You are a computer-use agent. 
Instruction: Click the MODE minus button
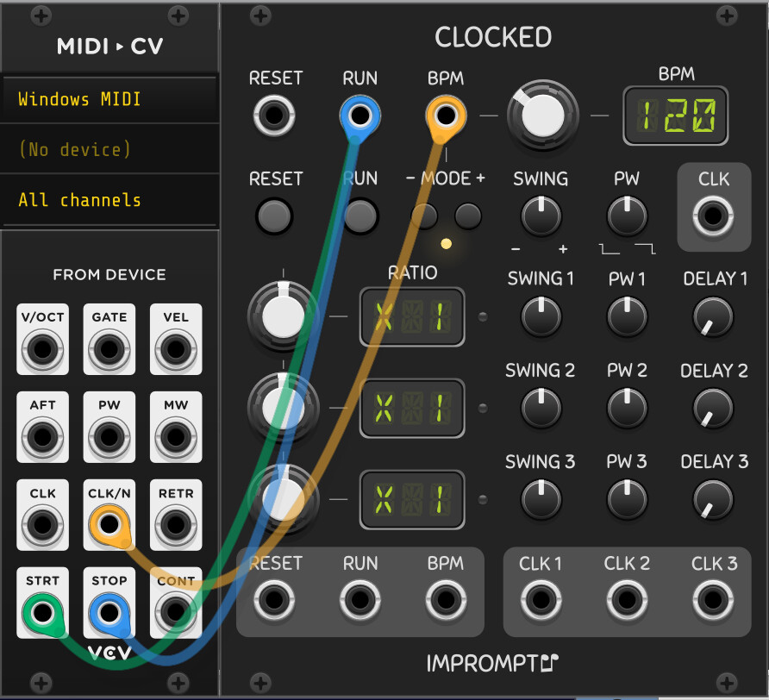pyautogui.click(x=424, y=216)
